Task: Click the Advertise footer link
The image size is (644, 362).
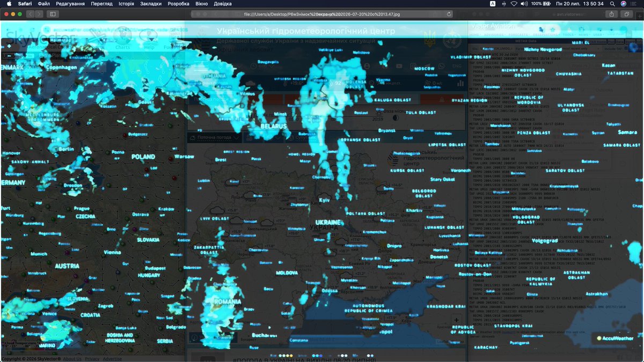Action: pos(112,359)
